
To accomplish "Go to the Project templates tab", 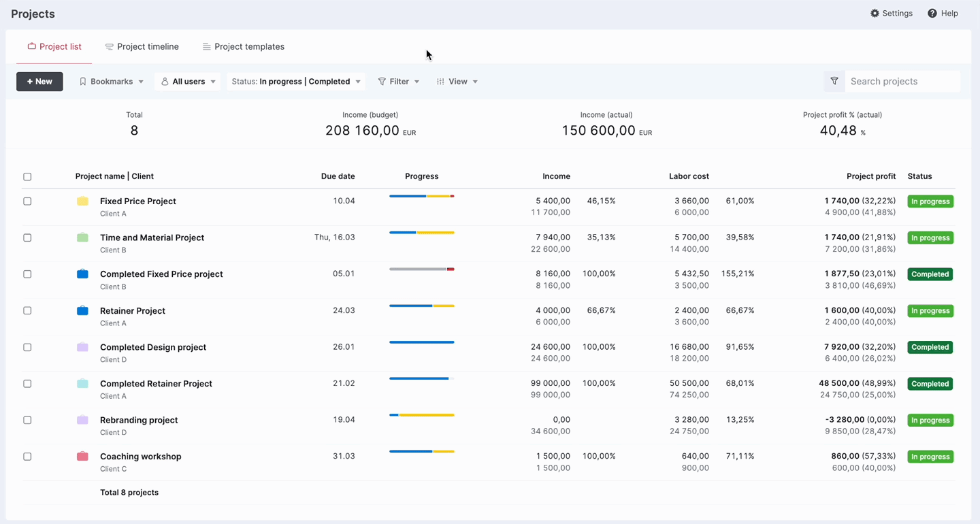I will 244,47.
